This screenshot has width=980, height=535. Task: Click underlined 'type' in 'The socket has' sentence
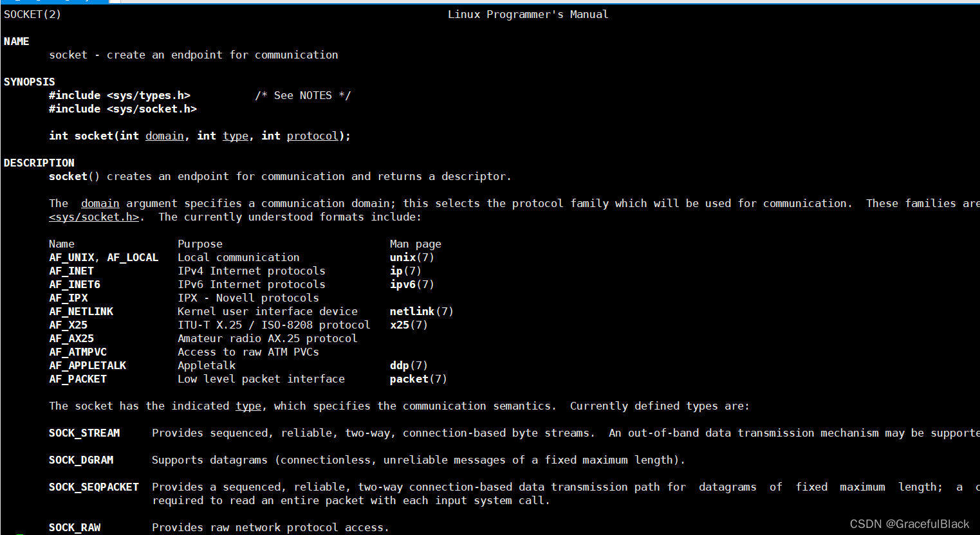(x=248, y=406)
